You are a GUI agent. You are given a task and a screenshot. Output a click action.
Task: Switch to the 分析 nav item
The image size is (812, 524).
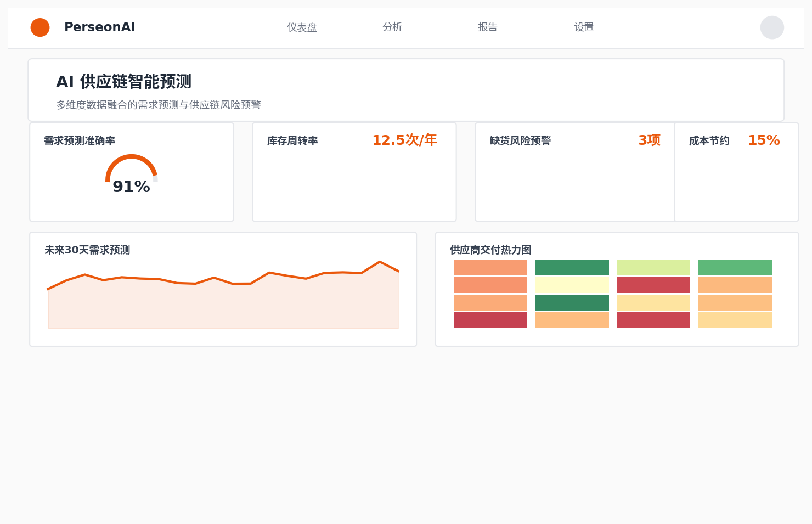point(392,27)
